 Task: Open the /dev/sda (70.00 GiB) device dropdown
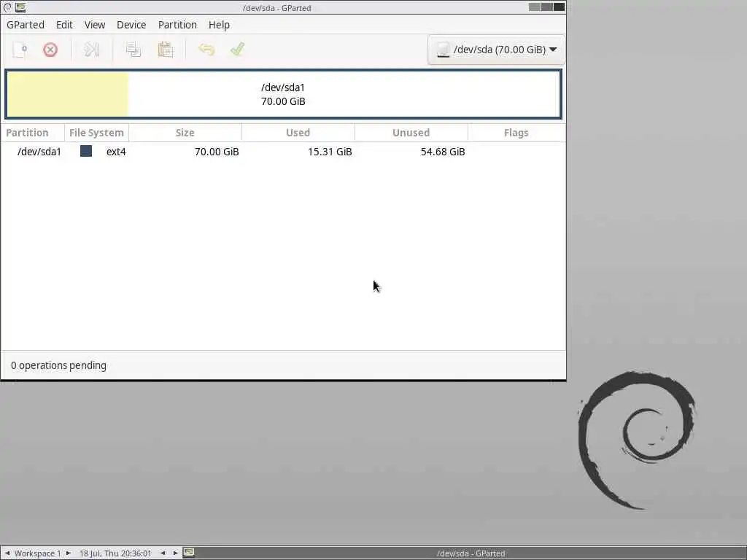click(x=496, y=50)
